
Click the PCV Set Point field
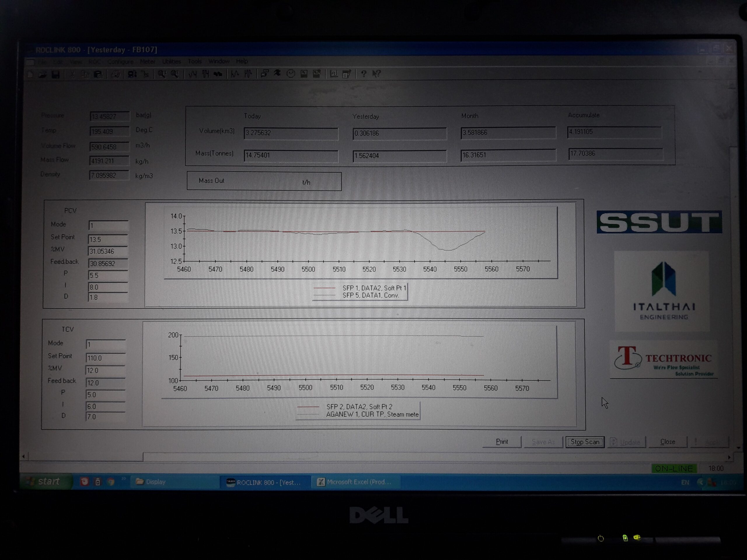pos(108,239)
